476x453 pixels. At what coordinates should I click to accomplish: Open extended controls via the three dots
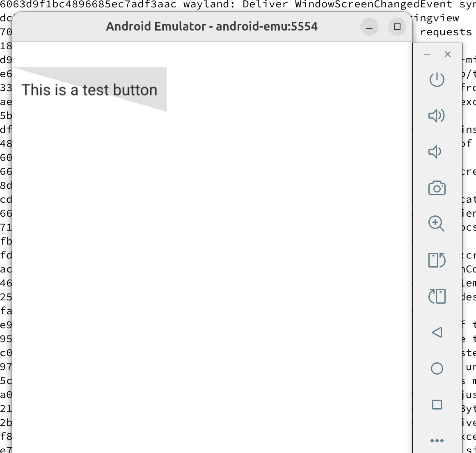point(437,440)
